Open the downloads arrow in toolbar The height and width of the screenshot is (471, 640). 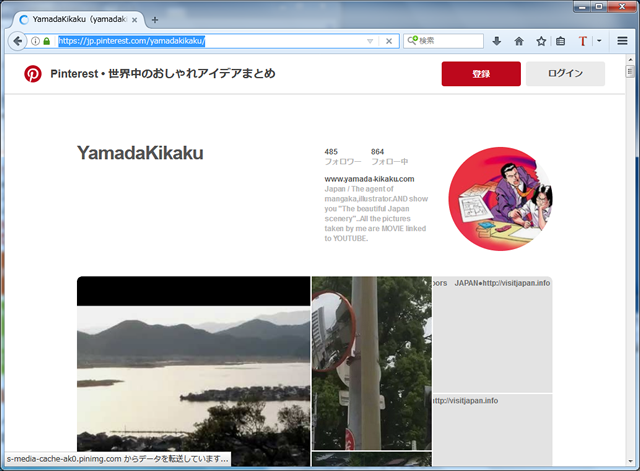497,41
